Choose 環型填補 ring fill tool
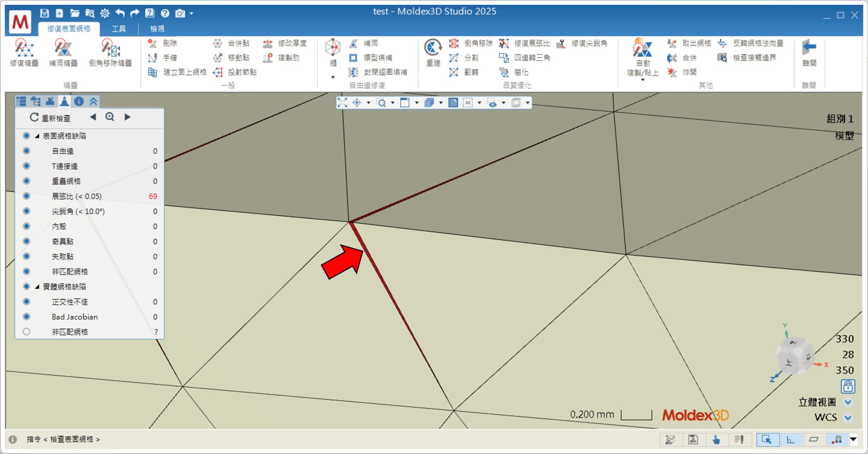The height and width of the screenshot is (454, 868). point(370,58)
